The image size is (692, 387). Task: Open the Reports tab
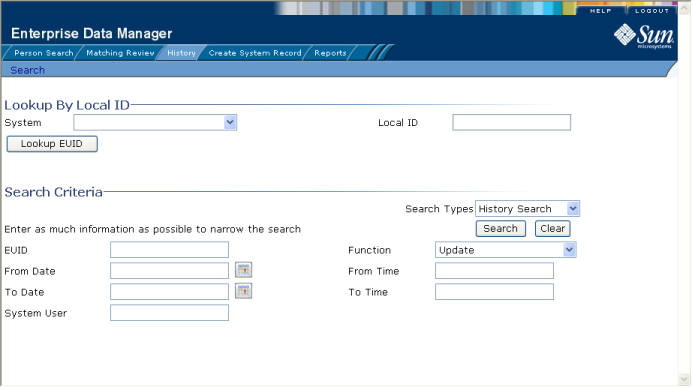pos(330,53)
